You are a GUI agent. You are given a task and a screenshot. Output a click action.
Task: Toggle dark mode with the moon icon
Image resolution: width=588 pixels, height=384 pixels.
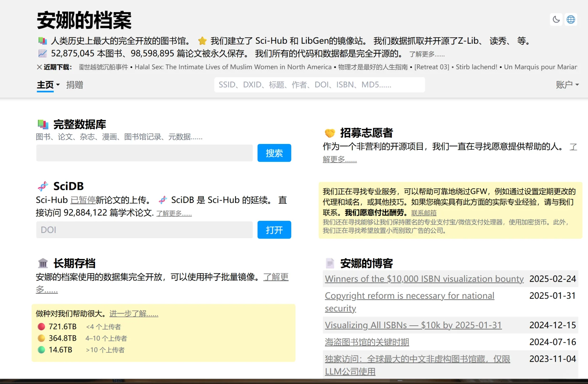[x=556, y=20]
